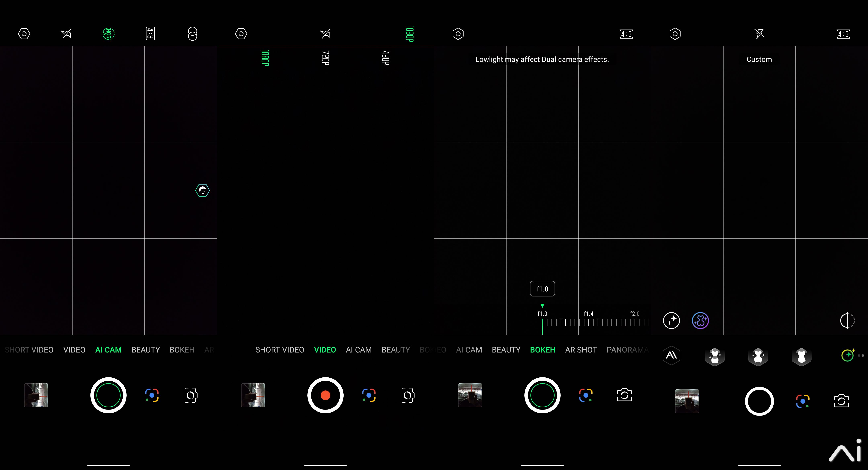The height and width of the screenshot is (470, 868).
Task: Open the 4:3 ratio selector on the AI CAM screen
Action: 150,34
